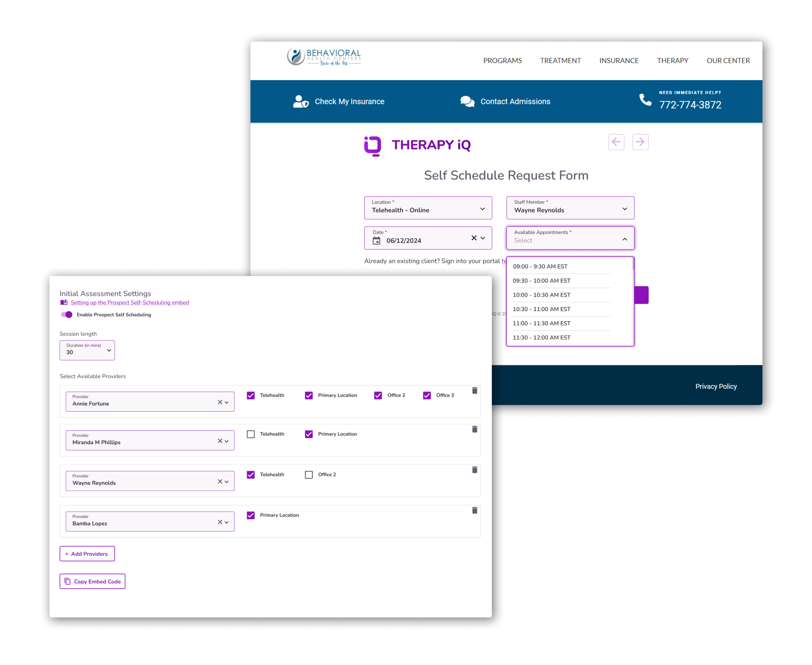Click the phone icon near help number

(645, 100)
